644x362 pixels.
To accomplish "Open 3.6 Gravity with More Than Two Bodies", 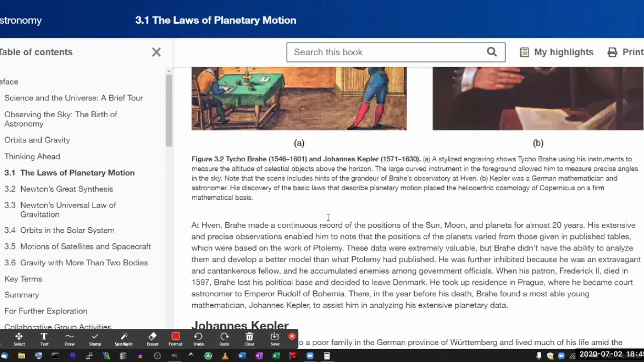I will [x=76, y=262].
